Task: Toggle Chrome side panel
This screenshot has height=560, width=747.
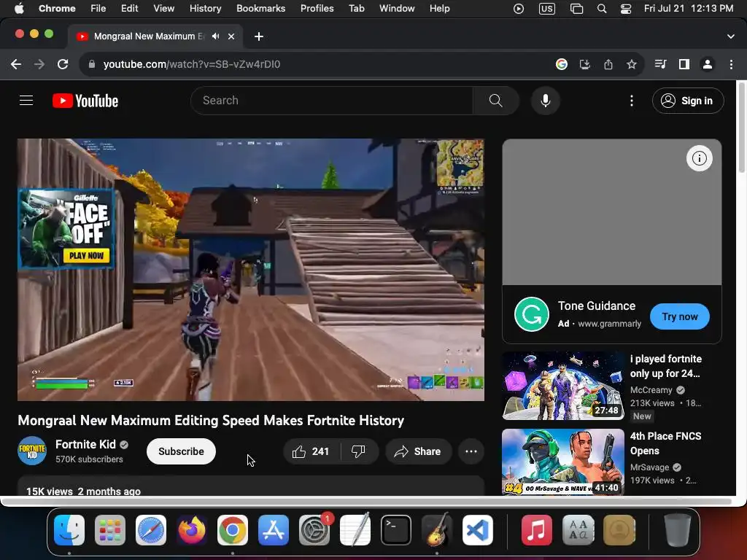Action: pos(684,64)
